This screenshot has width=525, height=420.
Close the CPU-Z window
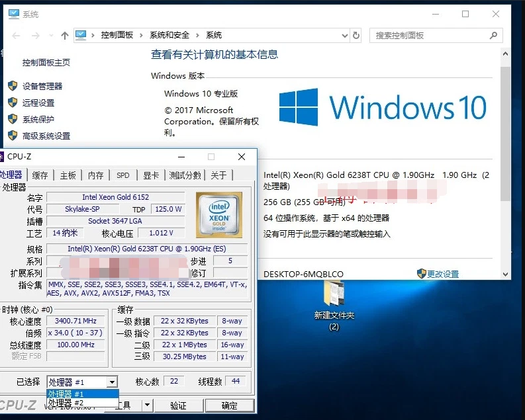click(x=242, y=157)
